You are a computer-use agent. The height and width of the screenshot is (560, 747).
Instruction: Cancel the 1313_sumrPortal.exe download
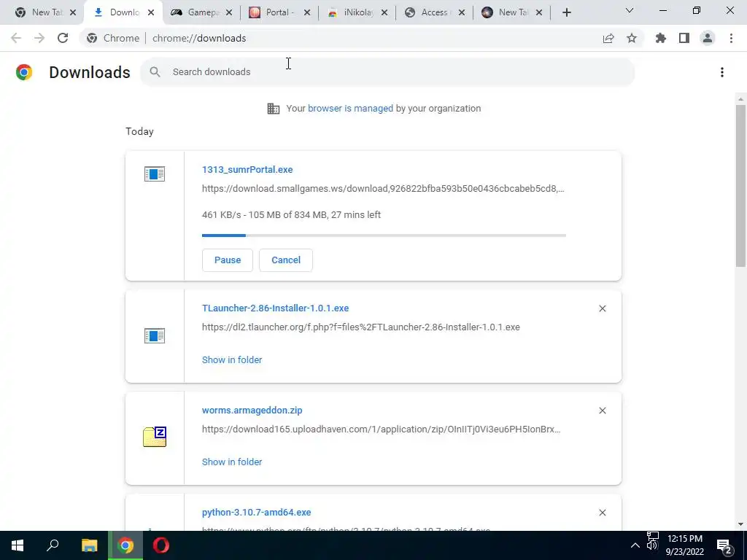(286, 260)
